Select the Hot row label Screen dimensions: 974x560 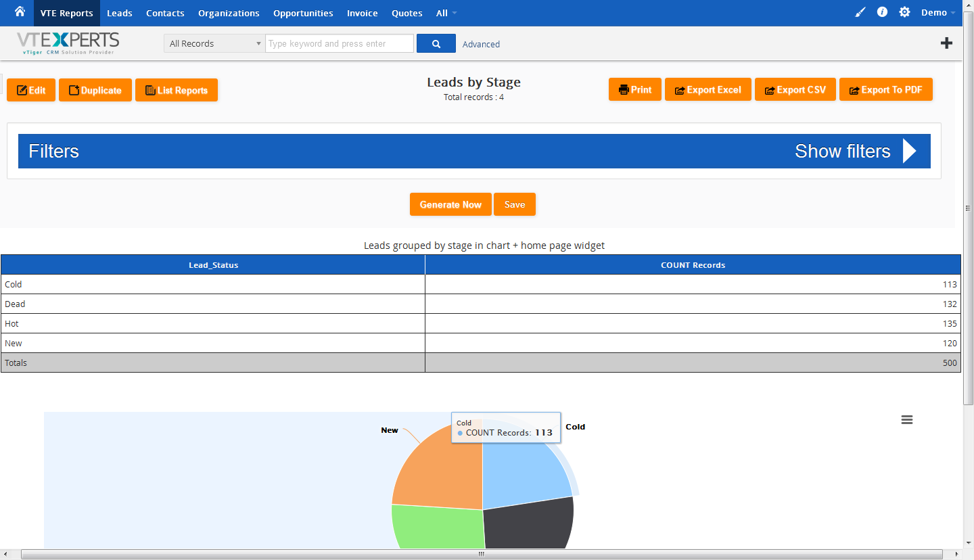11,324
